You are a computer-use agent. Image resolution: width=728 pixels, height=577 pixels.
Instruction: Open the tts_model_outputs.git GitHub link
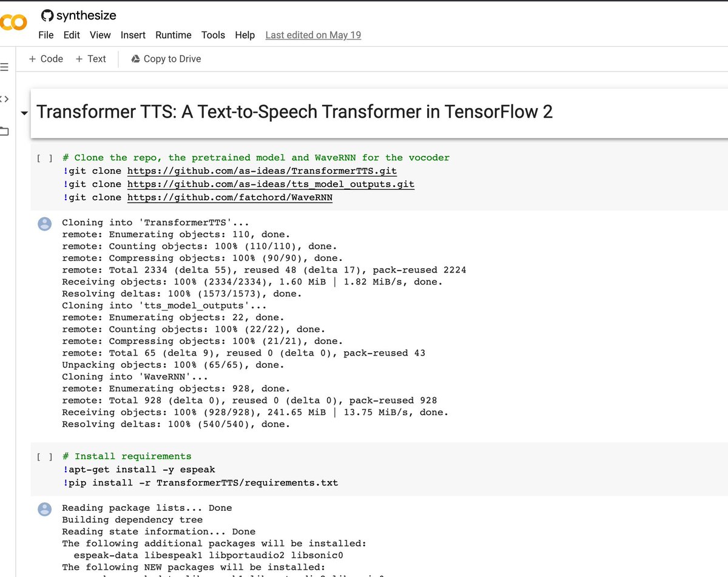point(271,184)
